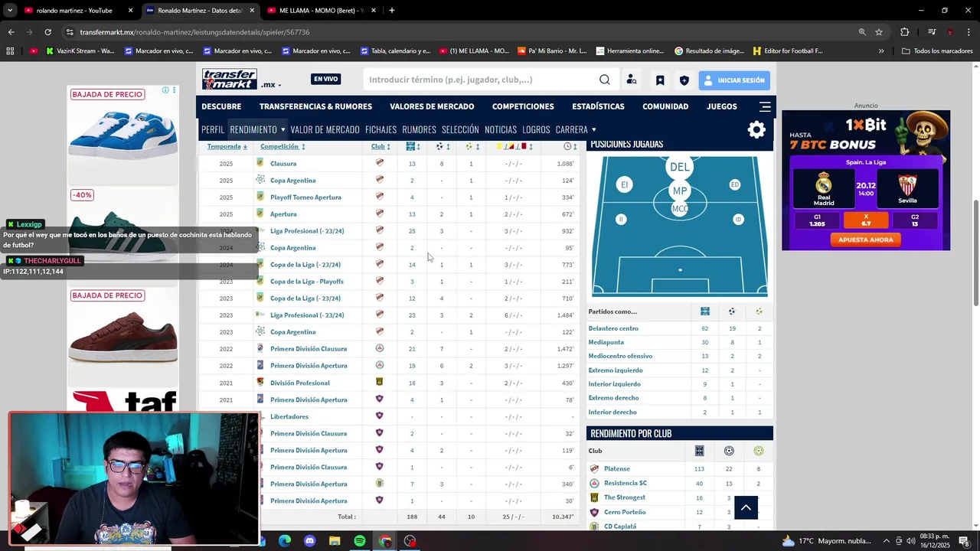Click the ad info icon on the Puma ad

(165, 90)
